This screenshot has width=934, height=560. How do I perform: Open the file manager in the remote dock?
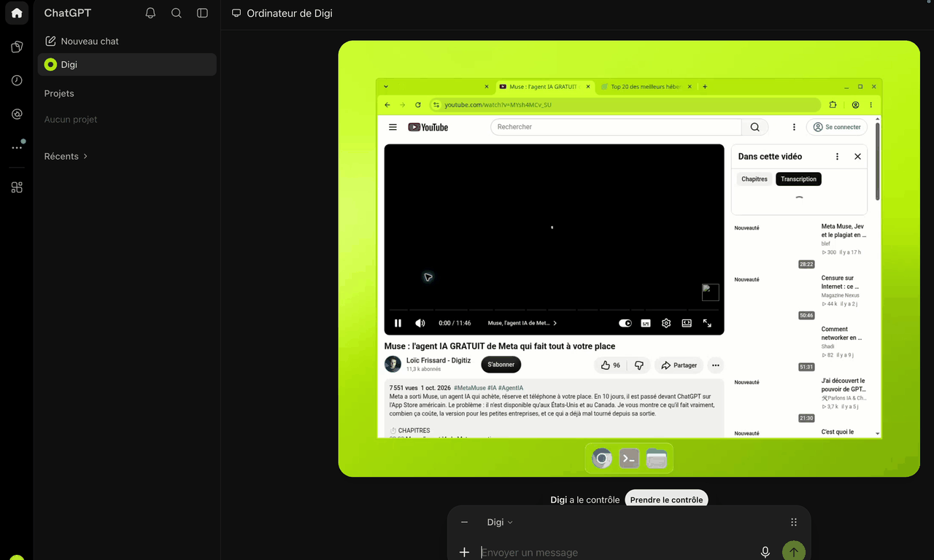[657, 459]
